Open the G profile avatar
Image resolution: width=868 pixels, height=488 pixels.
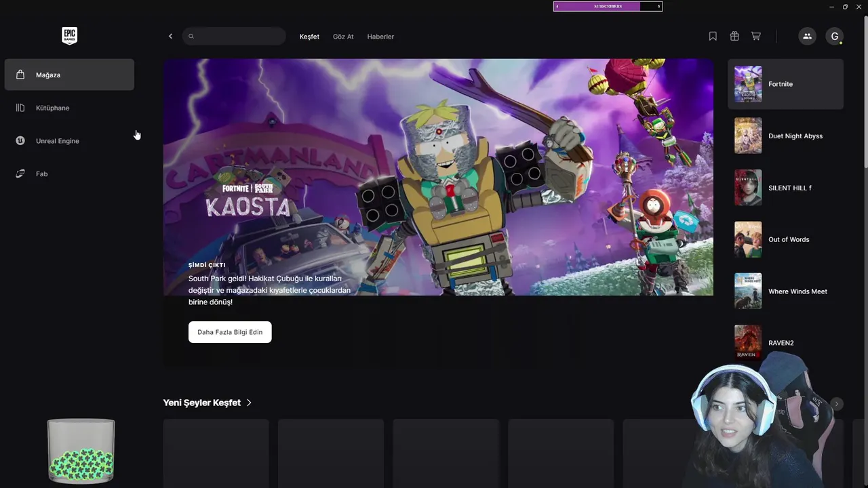click(x=835, y=37)
